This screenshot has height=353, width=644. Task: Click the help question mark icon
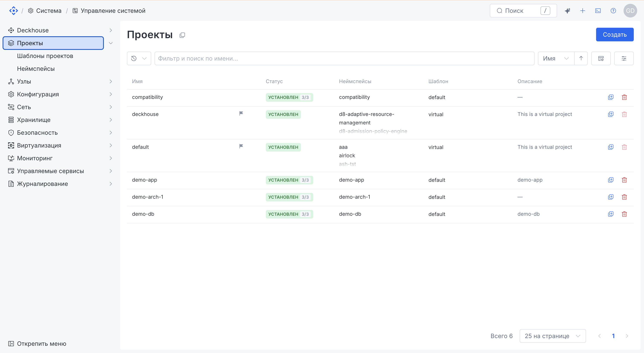click(x=613, y=11)
